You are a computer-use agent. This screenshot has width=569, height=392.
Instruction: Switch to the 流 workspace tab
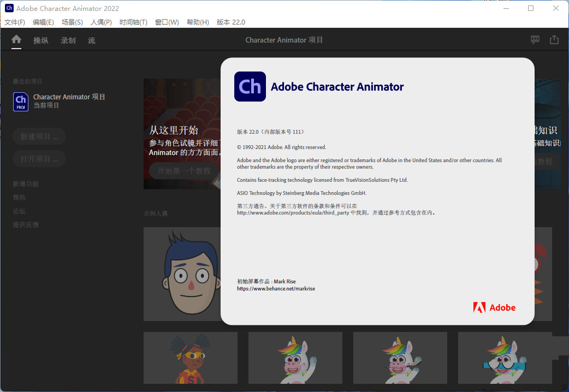91,40
